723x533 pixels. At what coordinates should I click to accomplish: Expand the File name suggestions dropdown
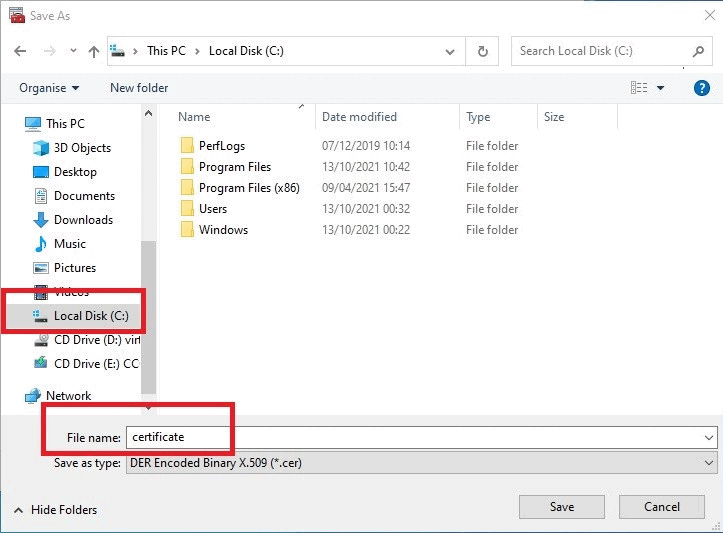coord(709,438)
